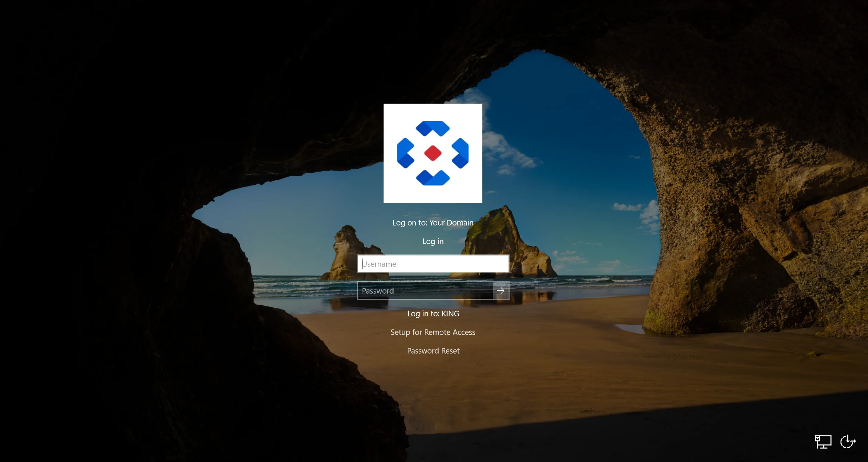Click the Password input field
868x462 pixels.
(425, 291)
